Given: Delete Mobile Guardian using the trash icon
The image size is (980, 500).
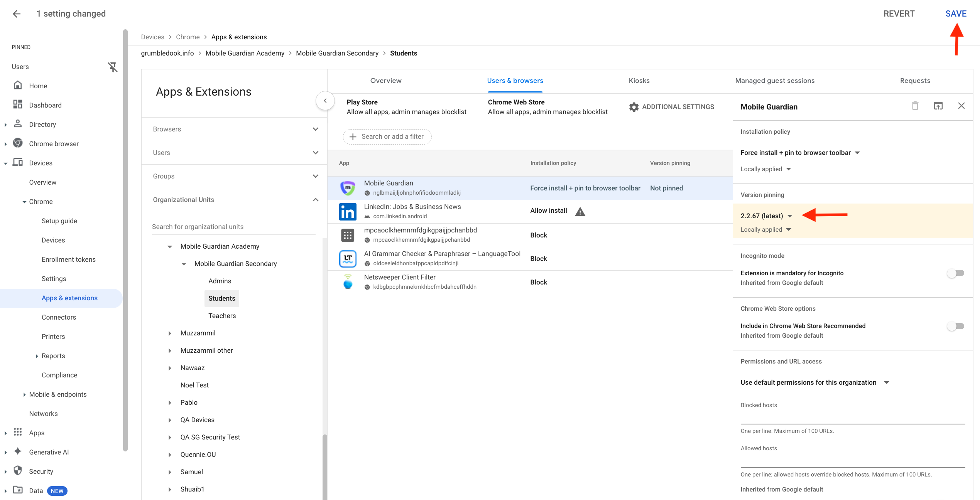Looking at the screenshot, I should pos(915,106).
